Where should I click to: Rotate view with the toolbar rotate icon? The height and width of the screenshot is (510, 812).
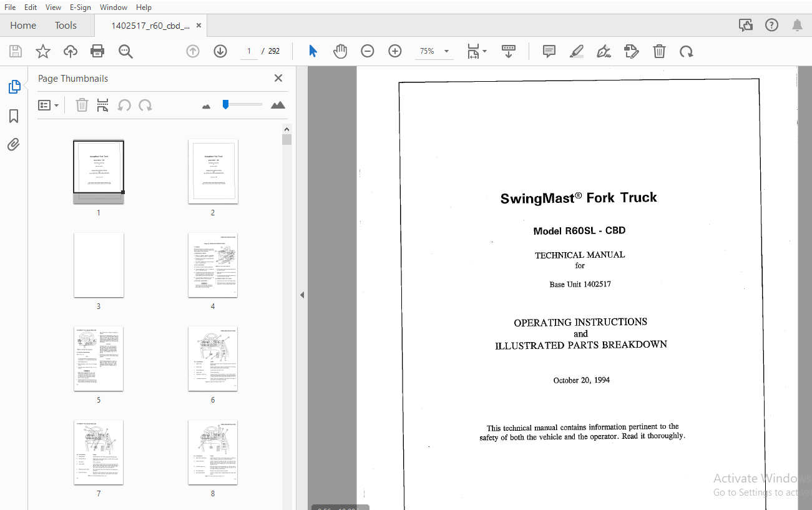(687, 51)
